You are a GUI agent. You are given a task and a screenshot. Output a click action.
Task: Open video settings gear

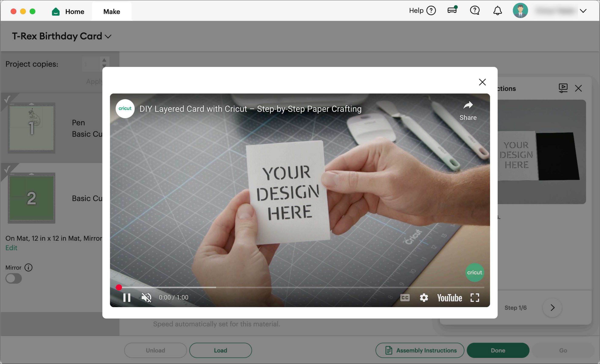tap(424, 297)
